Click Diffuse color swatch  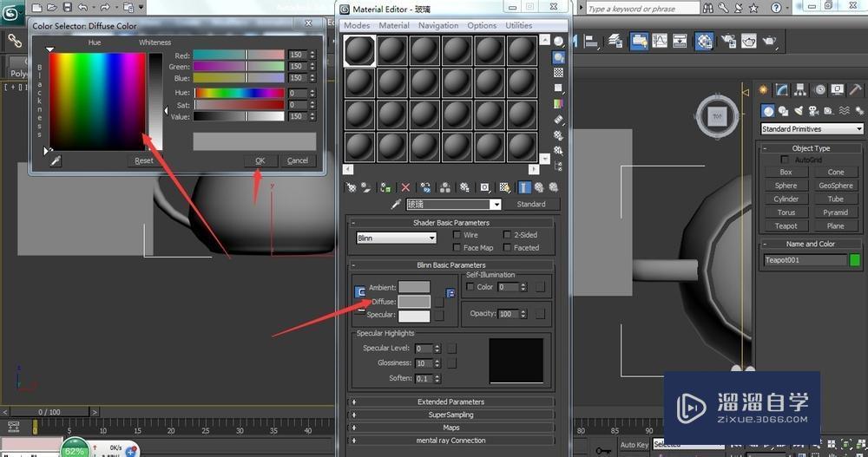coord(414,301)
